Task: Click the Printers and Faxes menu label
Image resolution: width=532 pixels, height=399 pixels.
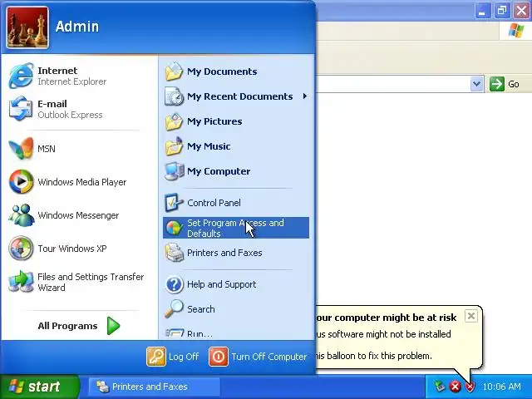Action: click(x=224, y=253)
